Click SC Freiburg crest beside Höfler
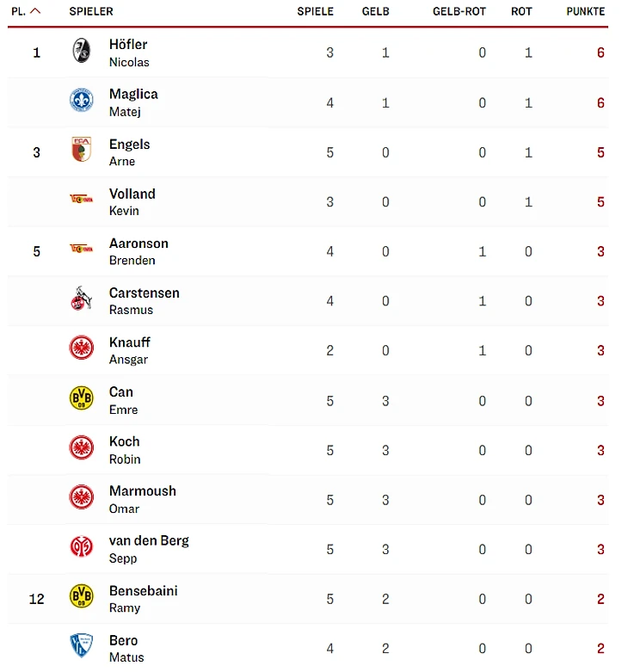This screenshot has width=628, height=672. 82,51
